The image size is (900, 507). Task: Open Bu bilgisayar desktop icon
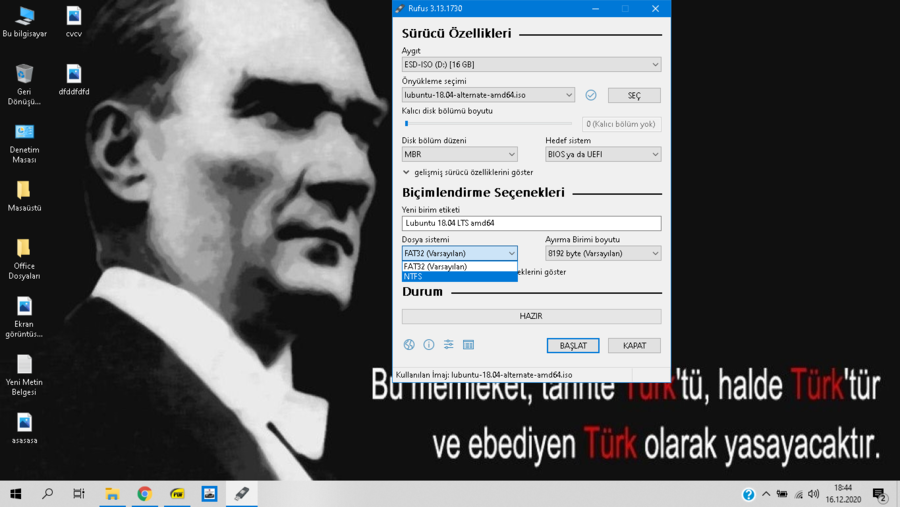tap(25, 22)
